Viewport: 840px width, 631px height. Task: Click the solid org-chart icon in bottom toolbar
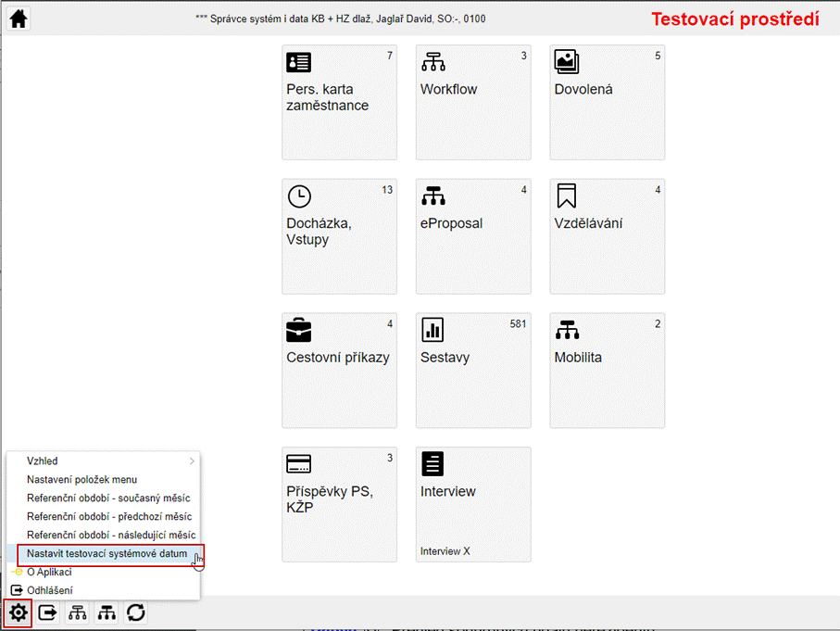pos(107,612)
